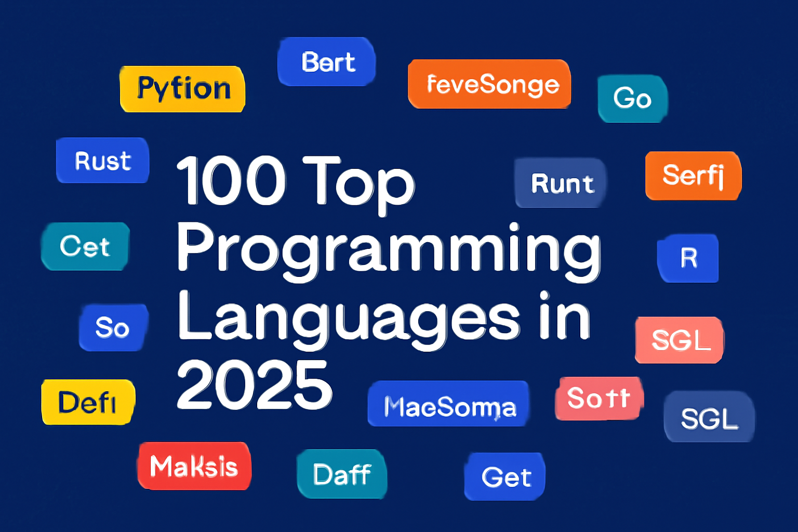The height and width of the screenshot is (532, 798).
Task: Click the teal Daff tag
Action: 342,473
